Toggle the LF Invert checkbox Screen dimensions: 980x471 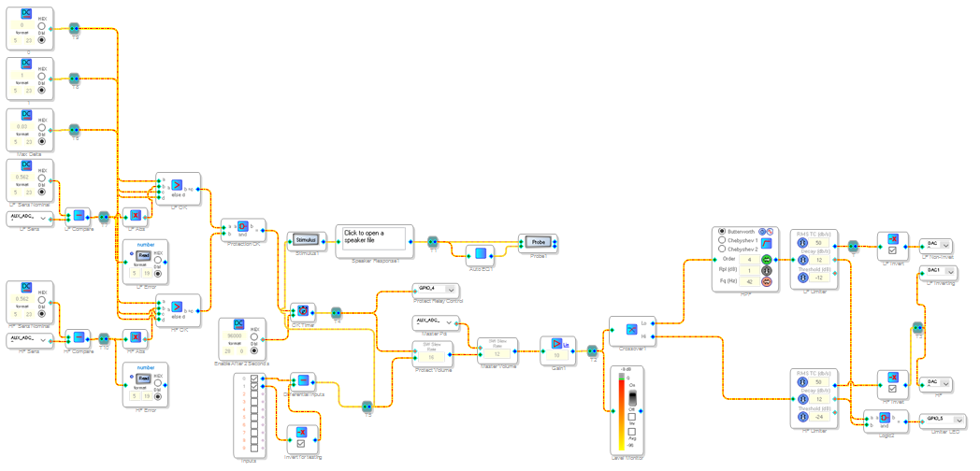pos(892,250)
